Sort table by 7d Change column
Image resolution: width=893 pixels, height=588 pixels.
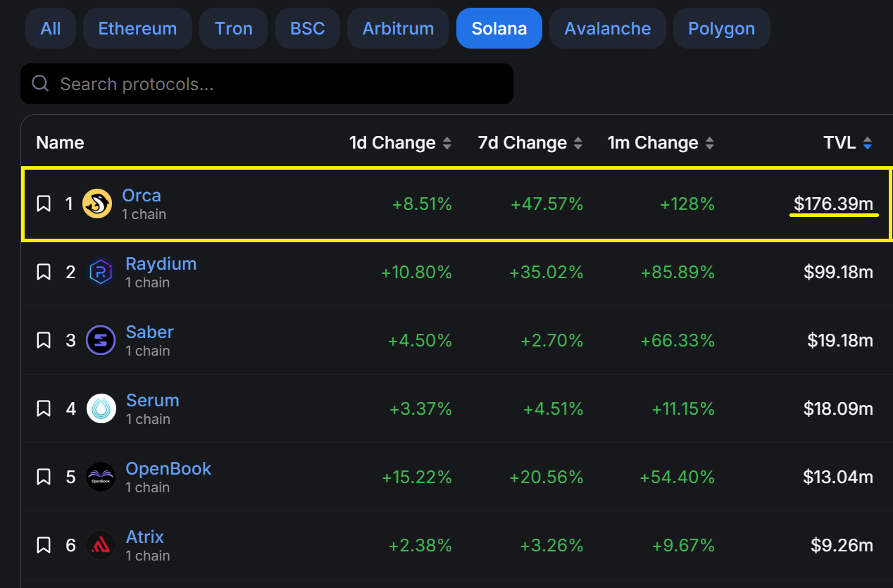click(577, 144)
